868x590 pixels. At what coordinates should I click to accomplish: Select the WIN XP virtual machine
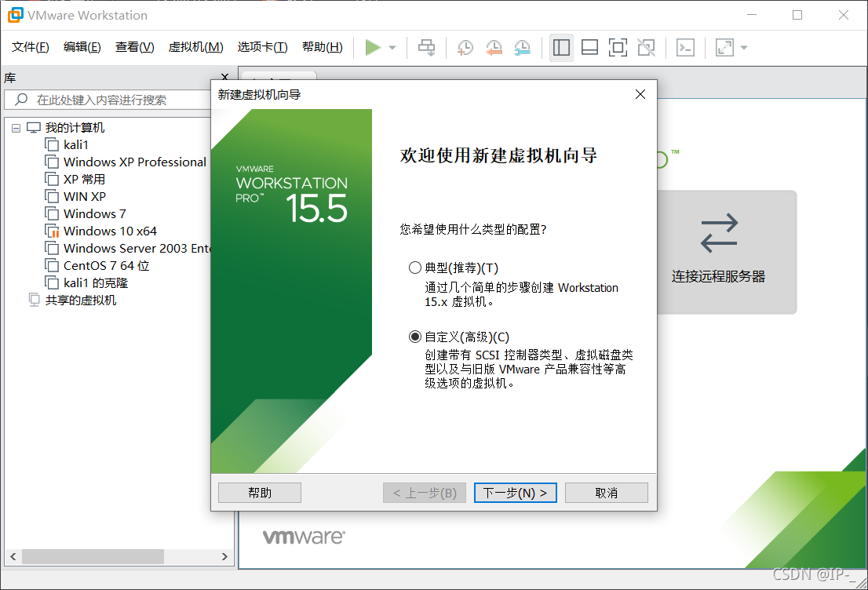(85, 196)
